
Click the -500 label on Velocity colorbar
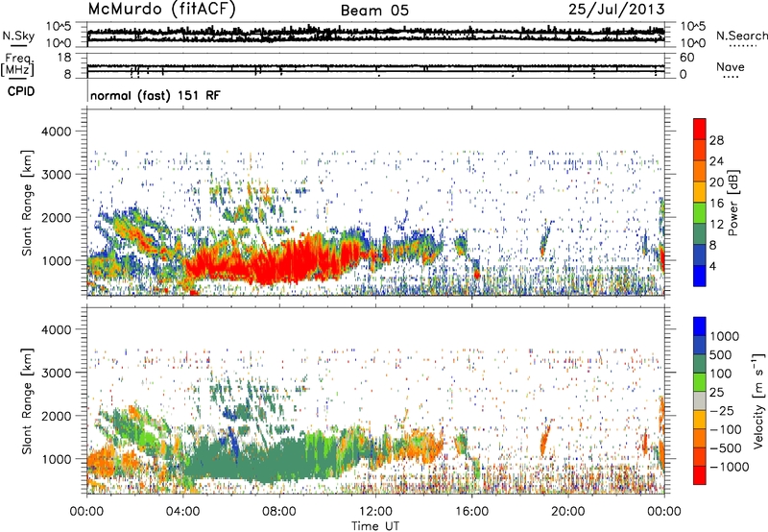point(726,447)
